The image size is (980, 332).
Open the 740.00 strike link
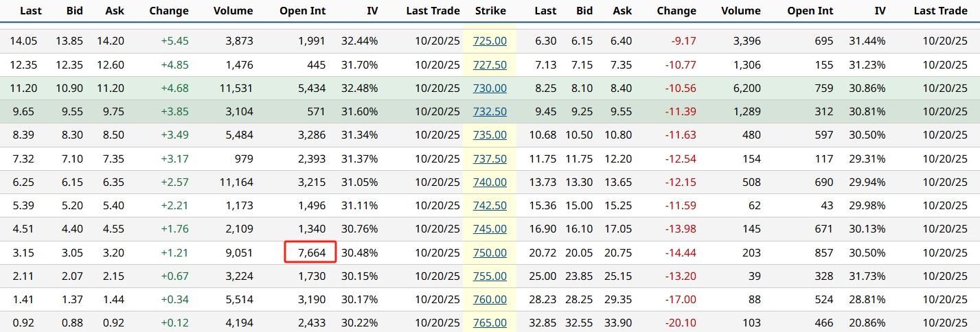click(490, 182)
